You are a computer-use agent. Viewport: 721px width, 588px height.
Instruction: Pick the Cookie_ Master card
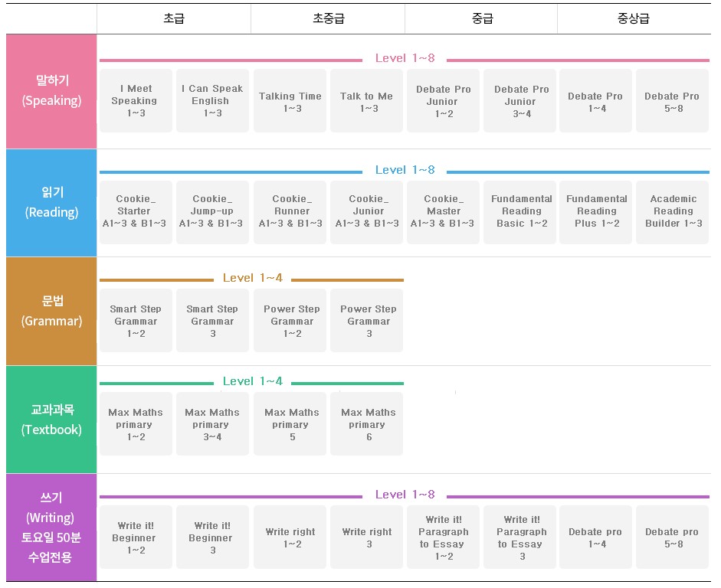pyautogui.click(x=444, y=212)
